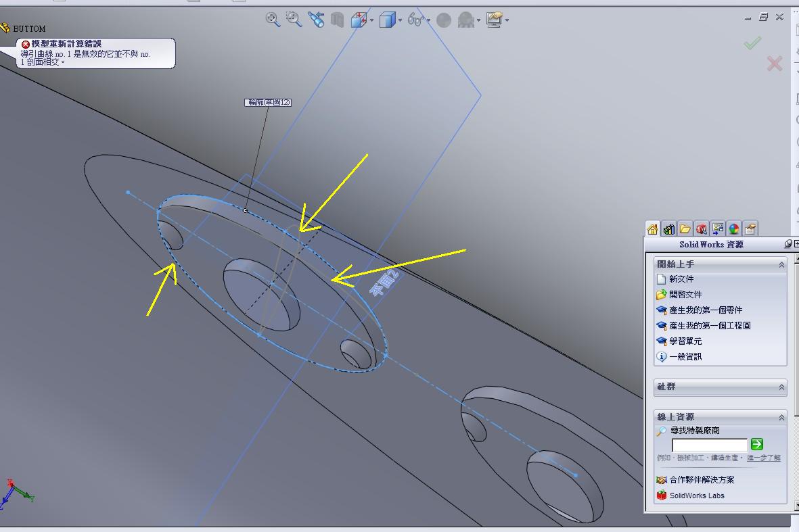
Task: Click the 一般資訊 info icon
Action: click(x=662, y=356)
